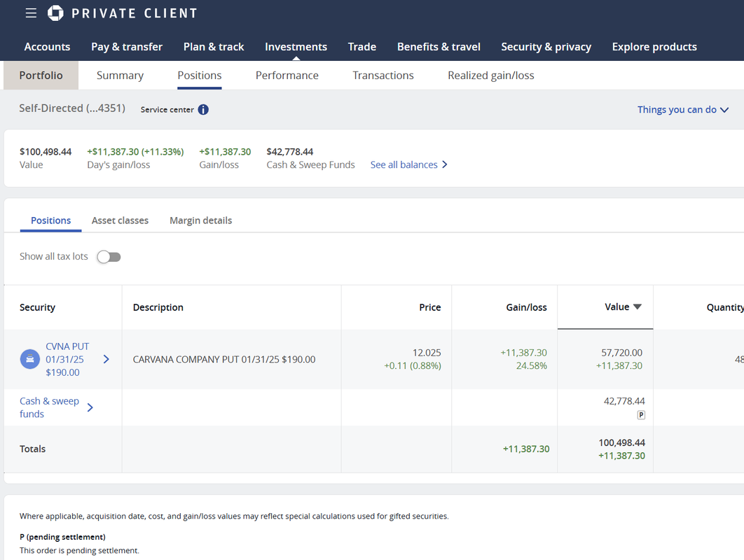744x560 pixels.
Task: Click the Service center info icon
Action: coord(203,109)
